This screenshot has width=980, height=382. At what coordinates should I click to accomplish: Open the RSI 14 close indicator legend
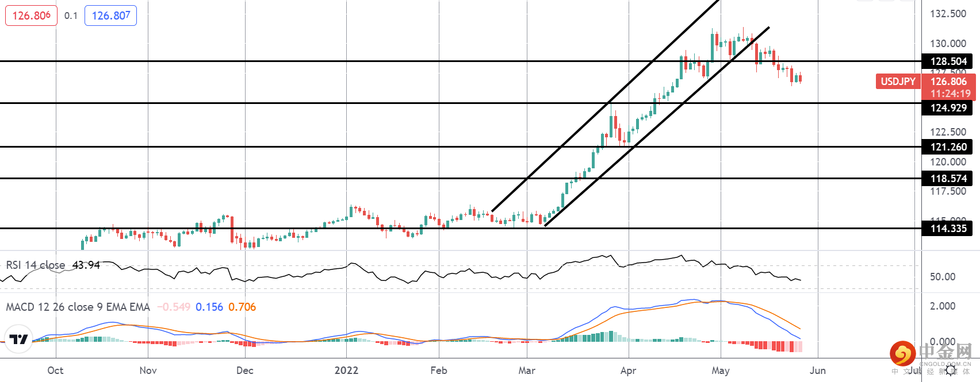coord(36,265)
